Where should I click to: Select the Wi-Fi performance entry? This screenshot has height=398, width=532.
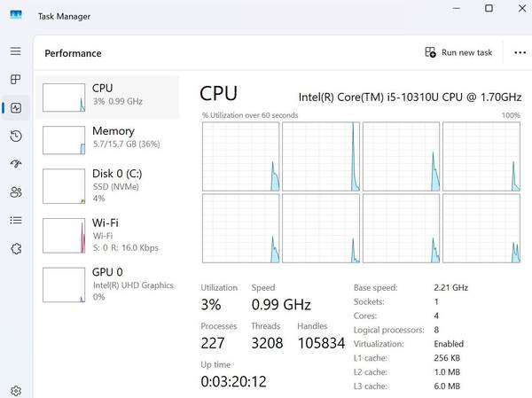coord(107,235)
